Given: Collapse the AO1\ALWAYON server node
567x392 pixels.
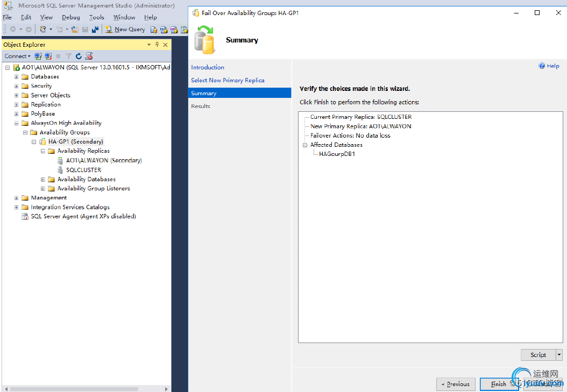Looking at the screenshot, I should tap(7, 68).
